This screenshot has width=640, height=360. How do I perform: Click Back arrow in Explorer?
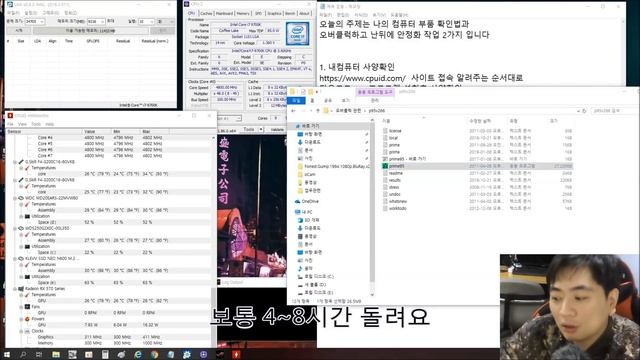(293, 111)
